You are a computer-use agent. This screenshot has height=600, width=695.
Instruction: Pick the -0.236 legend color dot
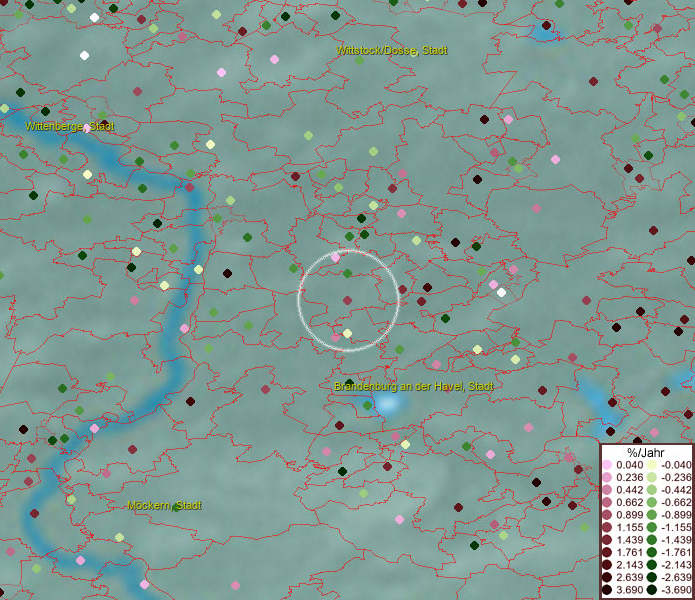click(x=652, y=477)
